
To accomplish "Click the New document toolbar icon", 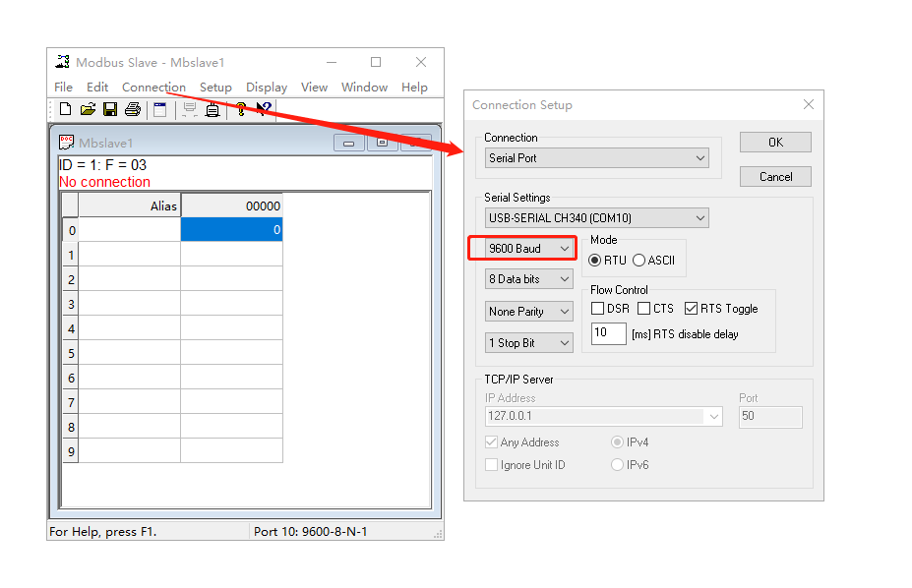I will tap(65, 109).
